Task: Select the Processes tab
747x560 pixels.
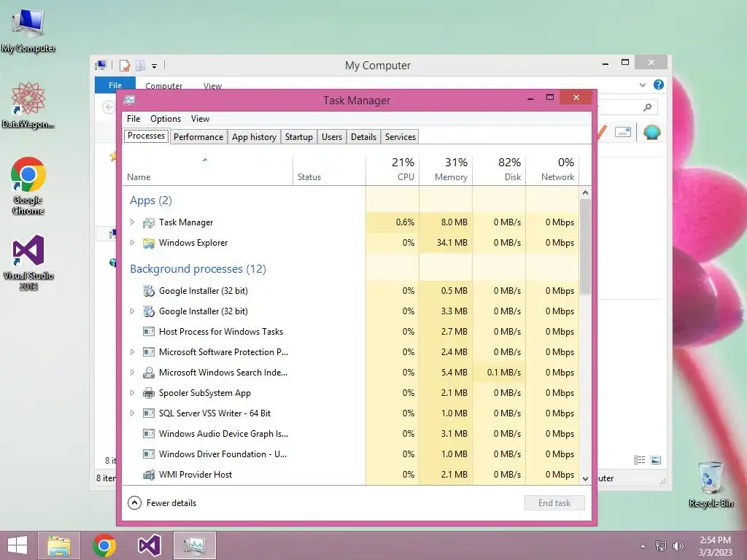Action: click(146, 136)
